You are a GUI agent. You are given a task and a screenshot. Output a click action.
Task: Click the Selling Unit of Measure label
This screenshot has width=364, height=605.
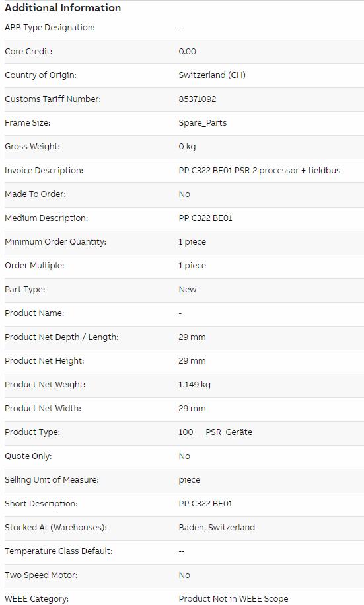[52, 479]
